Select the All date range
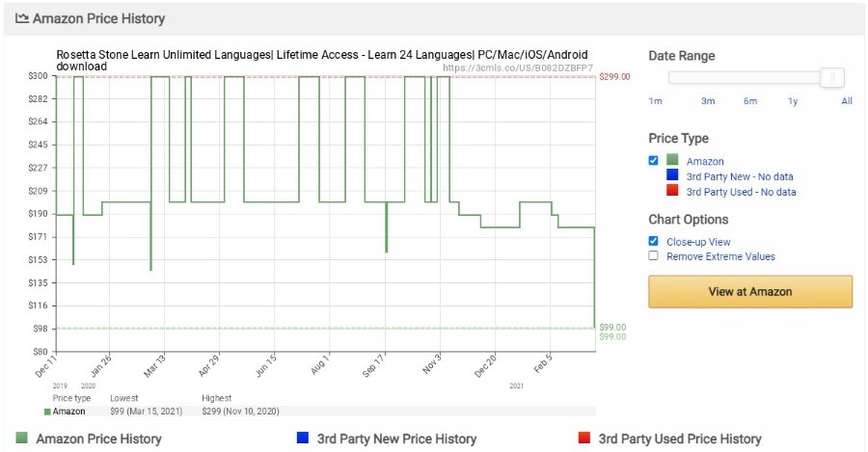The image size is (868, 452). [x=847, y=100]
